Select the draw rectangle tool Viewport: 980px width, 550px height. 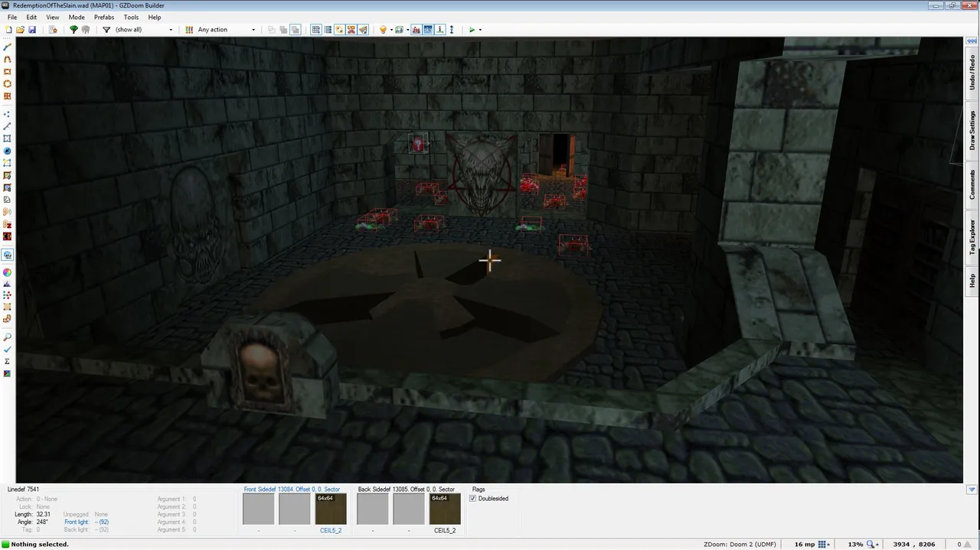[8, 71]
